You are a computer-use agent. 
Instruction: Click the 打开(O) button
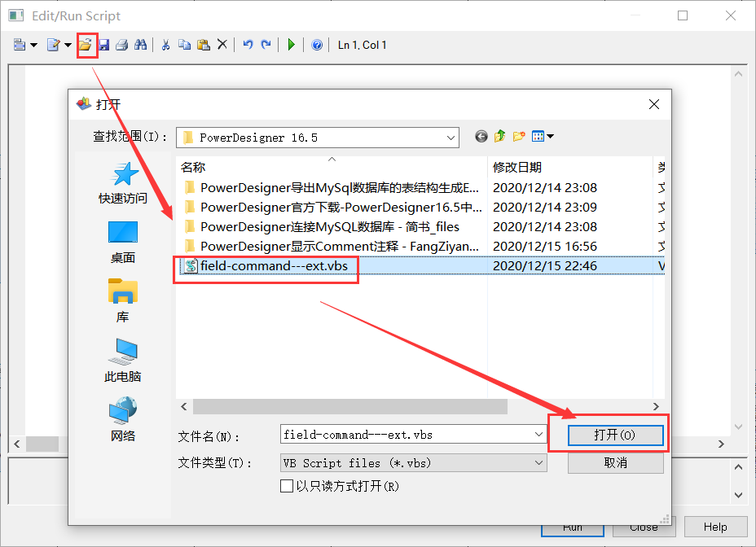615,435
